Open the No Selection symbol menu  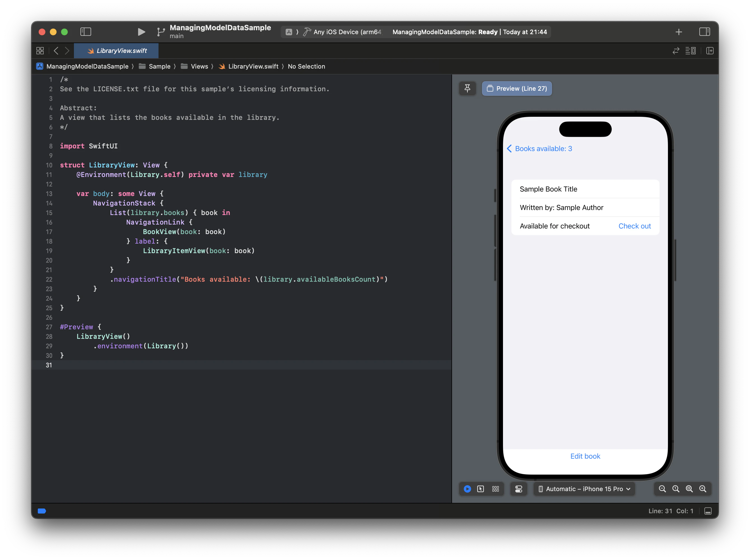tap(306, 66)
